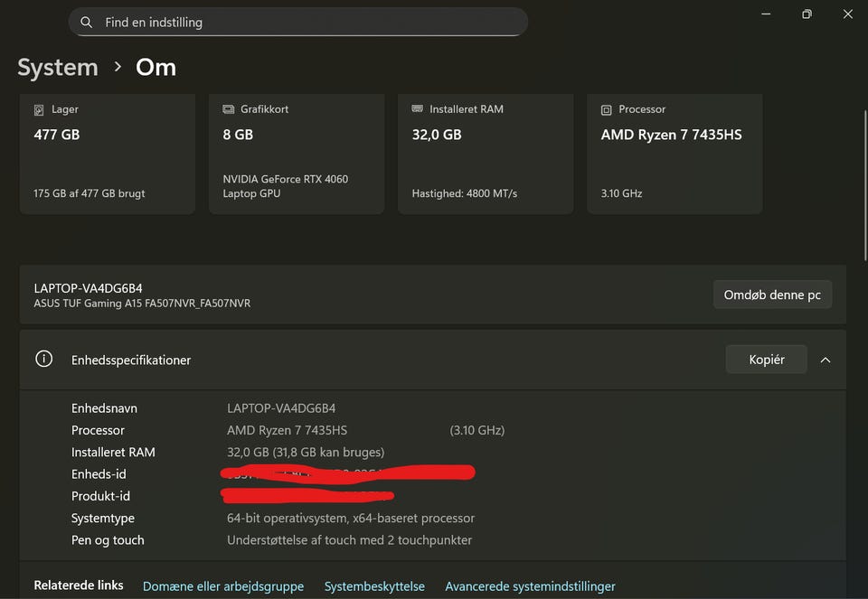The image size is (868, 599).
Task: Click the vertical scrollbar thumb
Action: click(864, 185)
